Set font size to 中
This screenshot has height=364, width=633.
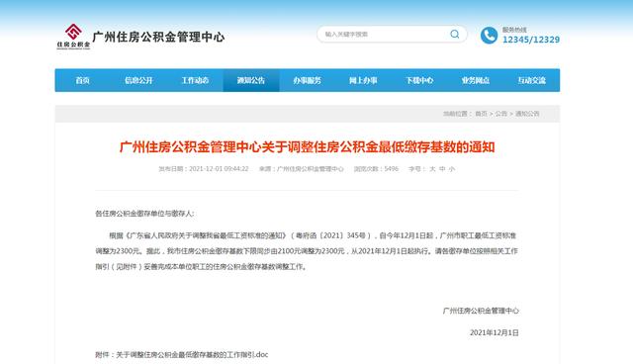(x=442, y=169)
